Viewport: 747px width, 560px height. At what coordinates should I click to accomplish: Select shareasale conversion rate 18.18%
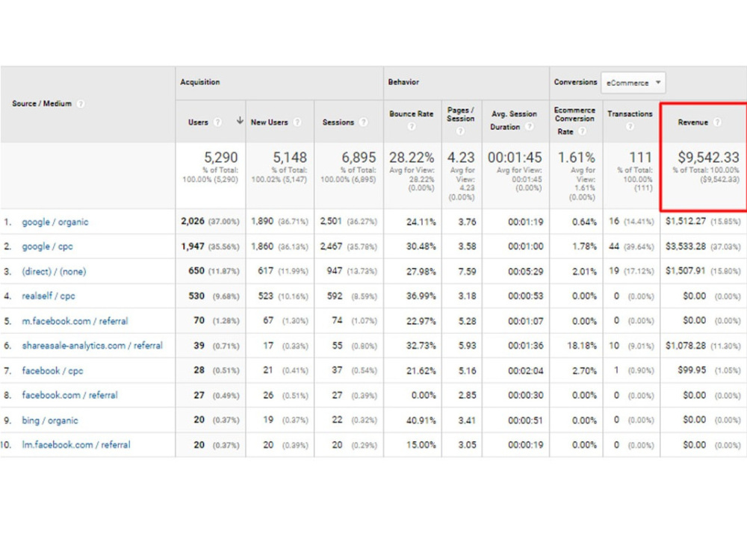582,345
